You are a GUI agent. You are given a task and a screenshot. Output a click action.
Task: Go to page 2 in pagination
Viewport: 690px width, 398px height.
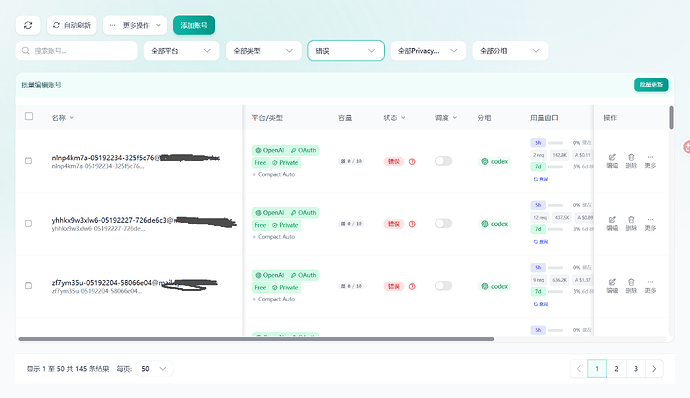tap(616, 369)
